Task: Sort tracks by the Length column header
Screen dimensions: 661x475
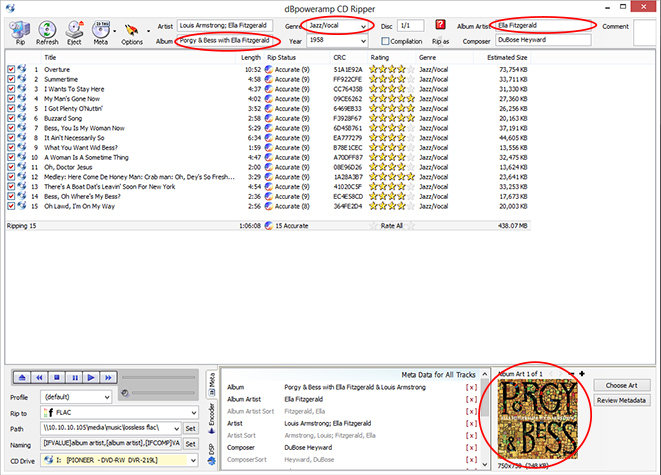Action: point(250,57)
